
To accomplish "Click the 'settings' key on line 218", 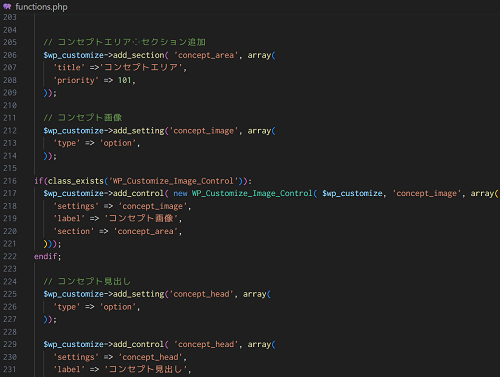I will pos(76,206).
